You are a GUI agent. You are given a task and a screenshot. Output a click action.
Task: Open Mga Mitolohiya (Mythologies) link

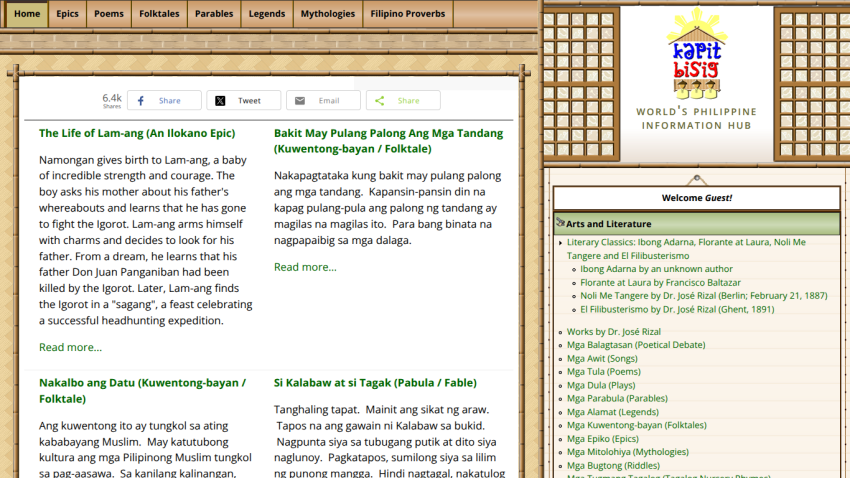628,452
